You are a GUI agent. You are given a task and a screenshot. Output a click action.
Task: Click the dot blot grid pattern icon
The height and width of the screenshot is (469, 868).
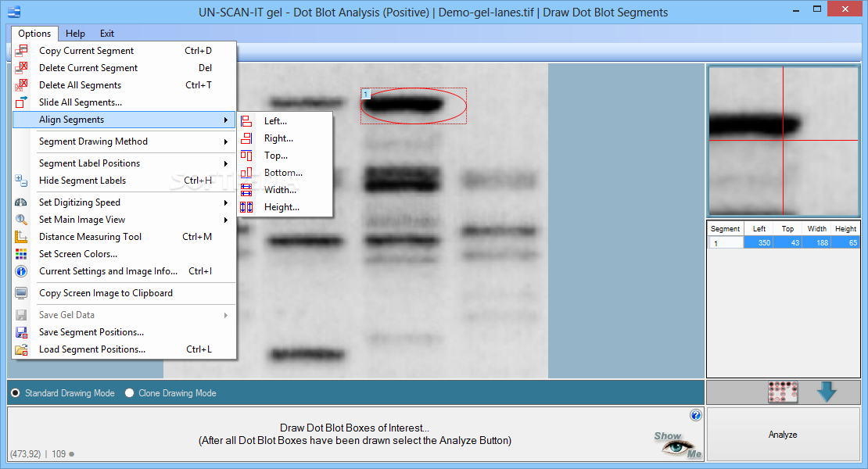pos(783,392)
